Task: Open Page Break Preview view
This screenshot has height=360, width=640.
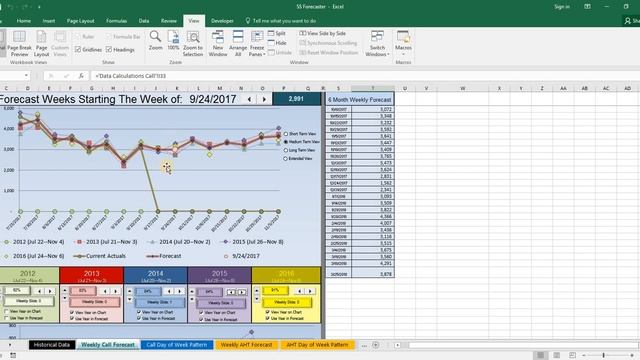Action: coord(19,43)
